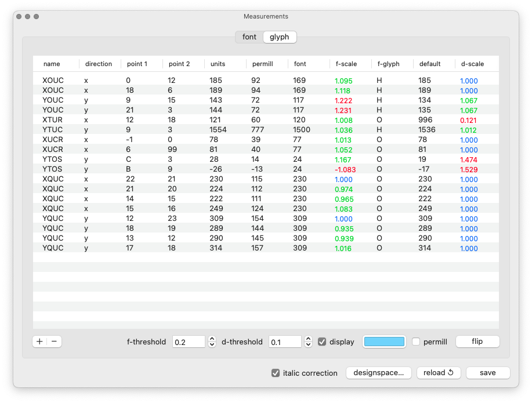532x403 pixels.
Task: Switch to the font tab
Action: (x=249, y=37)
